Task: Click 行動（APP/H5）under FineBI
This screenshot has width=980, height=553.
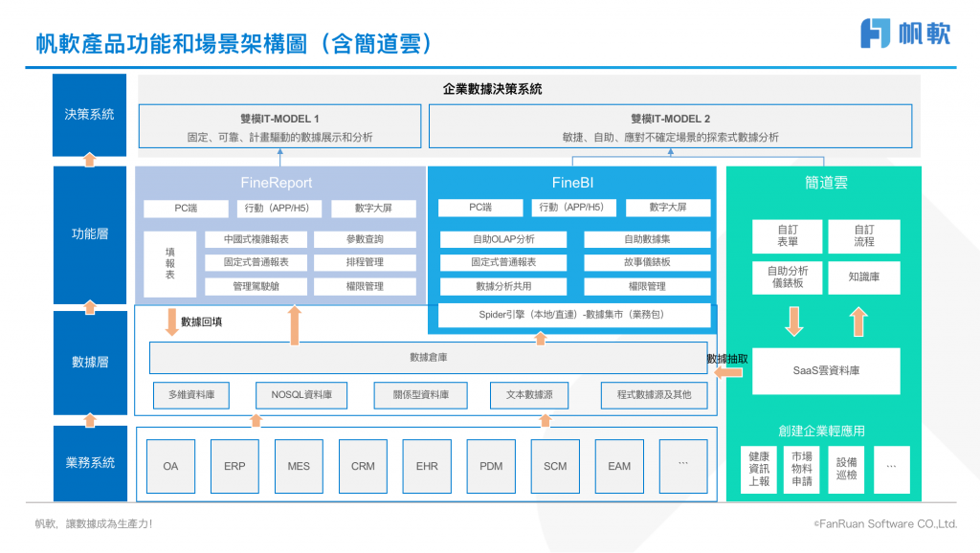Action: click(x=574, y=208)
